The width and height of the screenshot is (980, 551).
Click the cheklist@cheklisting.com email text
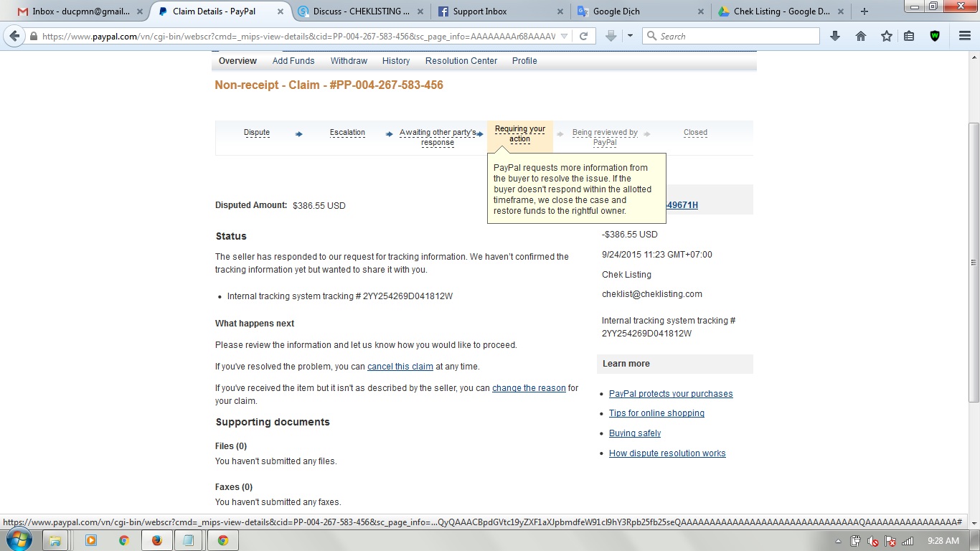(x=652, y=294)
